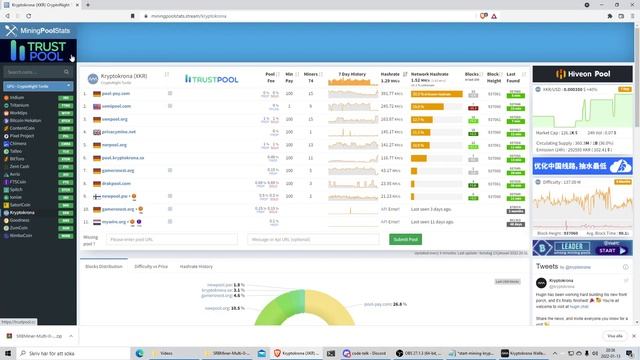This screenshot has width=640, height=360.
Task: Sort table by Blocks column
Action: click(x=481, y=74)
